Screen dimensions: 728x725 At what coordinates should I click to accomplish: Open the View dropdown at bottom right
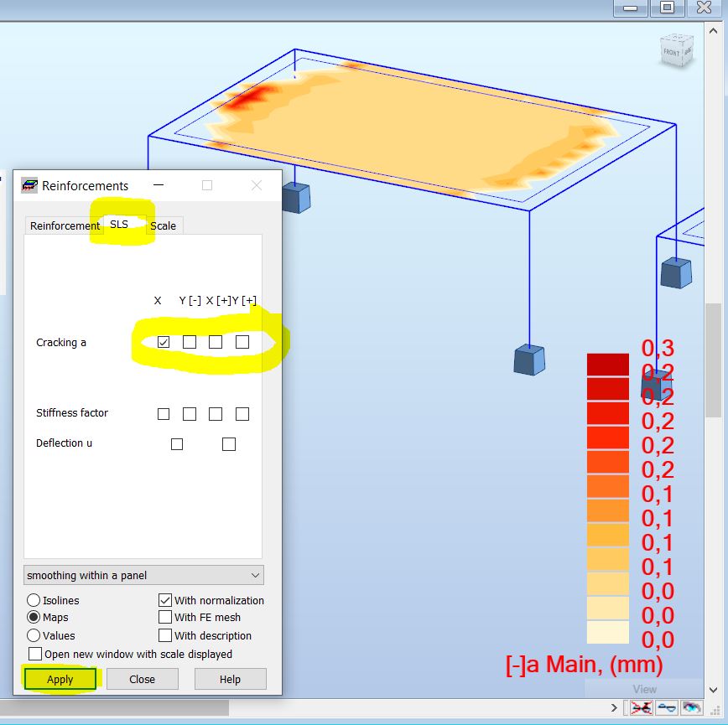pyautogui.click(x=644, y=688)
